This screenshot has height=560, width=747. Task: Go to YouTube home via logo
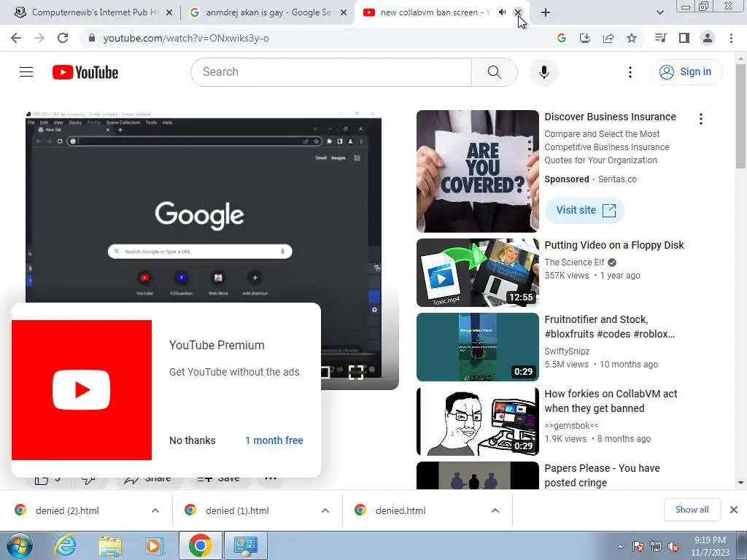coord(85,72)
